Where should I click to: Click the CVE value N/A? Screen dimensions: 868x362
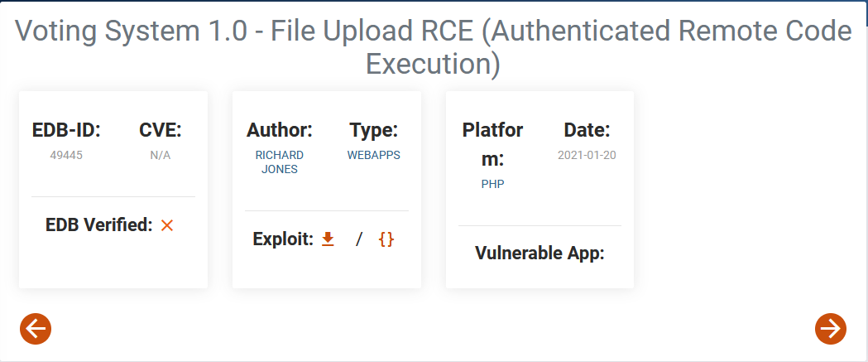(161, 155)
